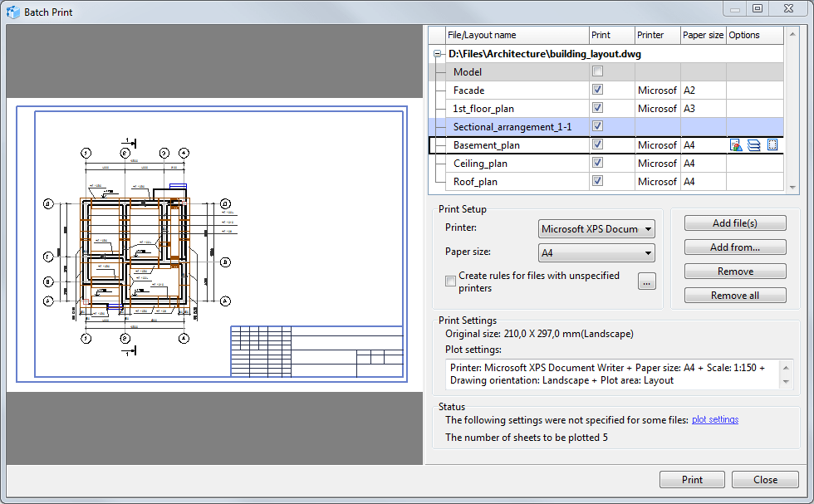
Task: Uncheck the Facade print checkbox
Action: (597, 90)
